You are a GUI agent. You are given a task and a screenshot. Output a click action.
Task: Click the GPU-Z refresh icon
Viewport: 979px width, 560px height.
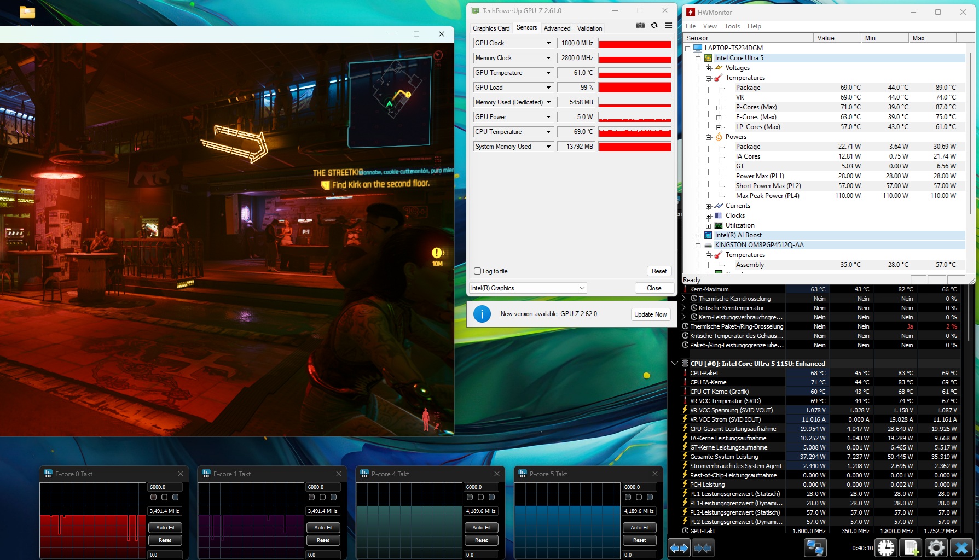click(x=654, y=26)
